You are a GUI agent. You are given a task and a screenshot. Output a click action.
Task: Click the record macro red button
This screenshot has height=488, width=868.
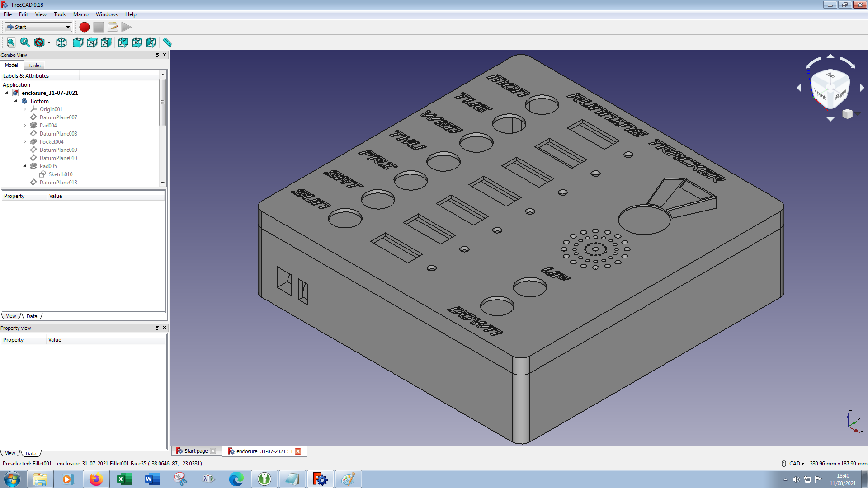[84, 27]
